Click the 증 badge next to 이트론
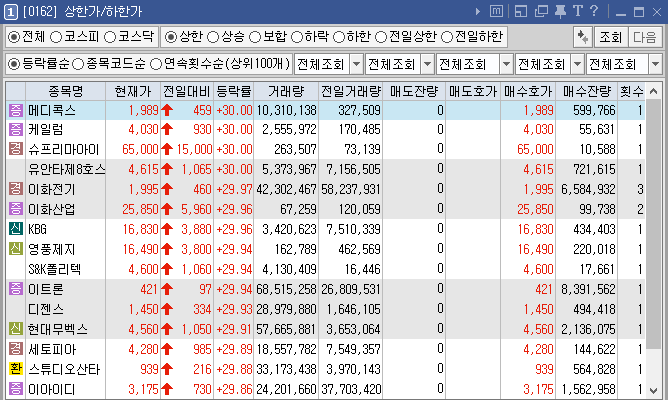This screenshot has height=400, width=668. [16, 289]
